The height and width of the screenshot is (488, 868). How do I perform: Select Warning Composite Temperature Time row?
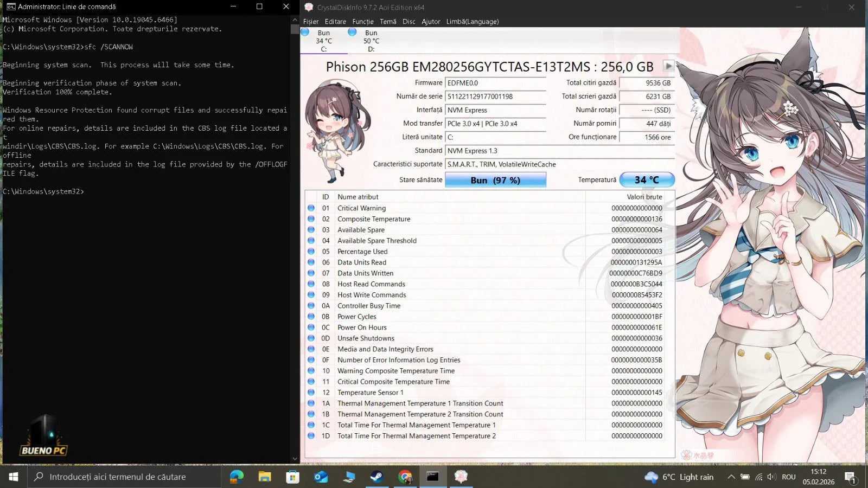485,371
